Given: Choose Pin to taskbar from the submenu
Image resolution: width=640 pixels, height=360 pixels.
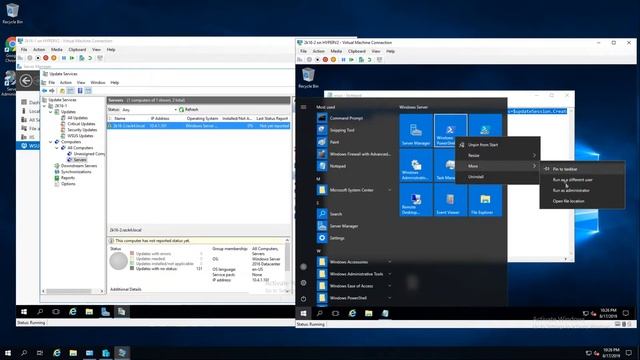Looking at the screenshot, I should click(x=582, y=169).
